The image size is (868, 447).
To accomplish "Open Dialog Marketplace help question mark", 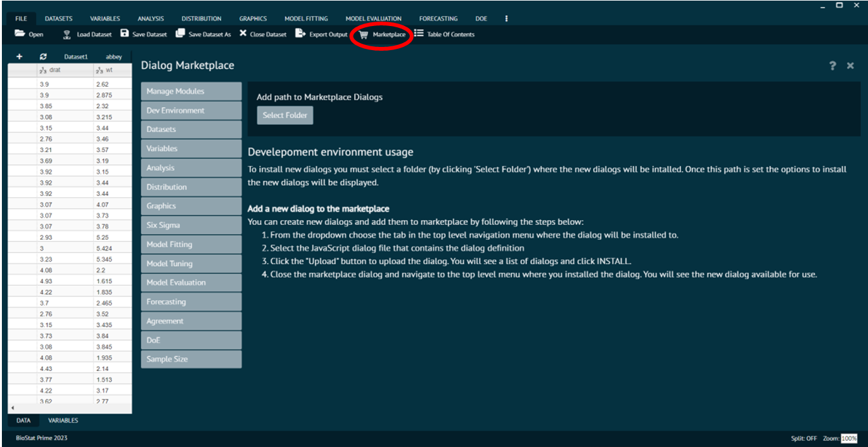I will tap(833, 66).
